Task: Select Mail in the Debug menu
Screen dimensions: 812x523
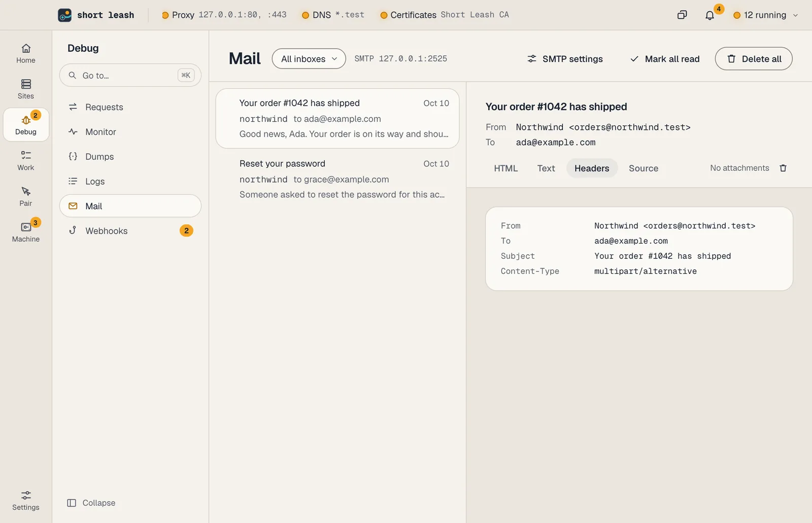Action: click(130, 206)
